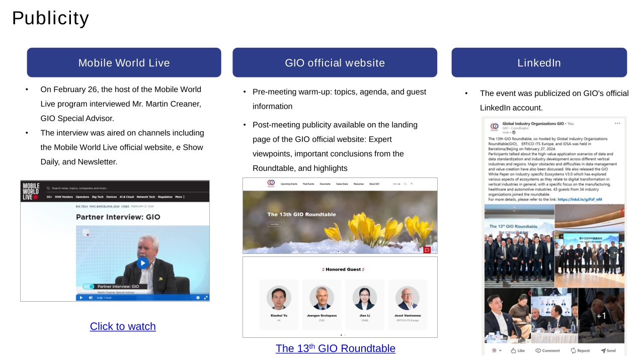Click the Learn More button on the banner
644x362 pixels.
274,224
